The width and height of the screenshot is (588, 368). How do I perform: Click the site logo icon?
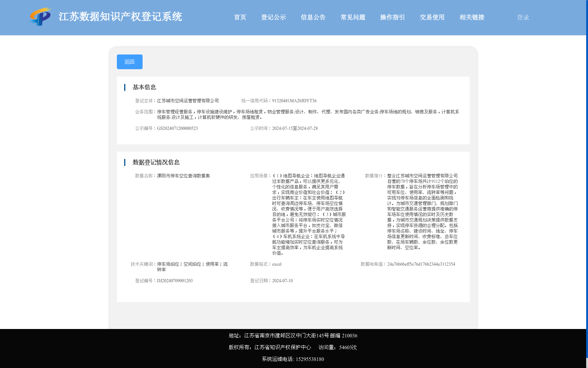tap(40, 17)
